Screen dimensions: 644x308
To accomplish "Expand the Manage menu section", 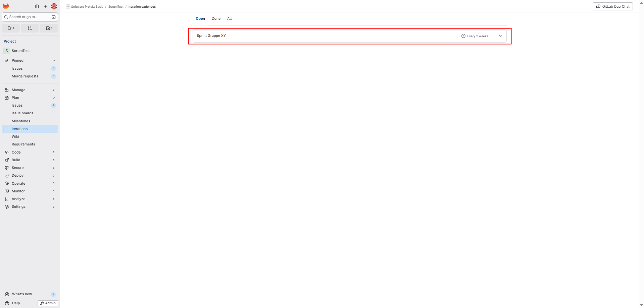I will pyautogui.click(x=54, y=90).
